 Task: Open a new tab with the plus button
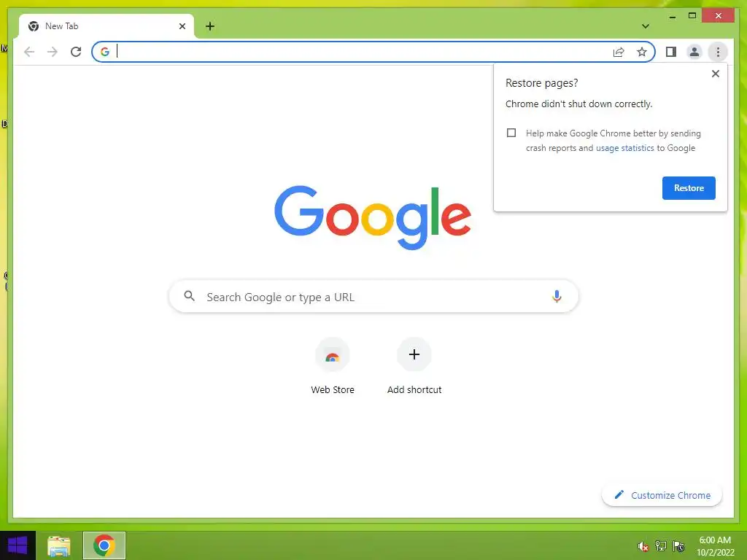tap(210, 26)
